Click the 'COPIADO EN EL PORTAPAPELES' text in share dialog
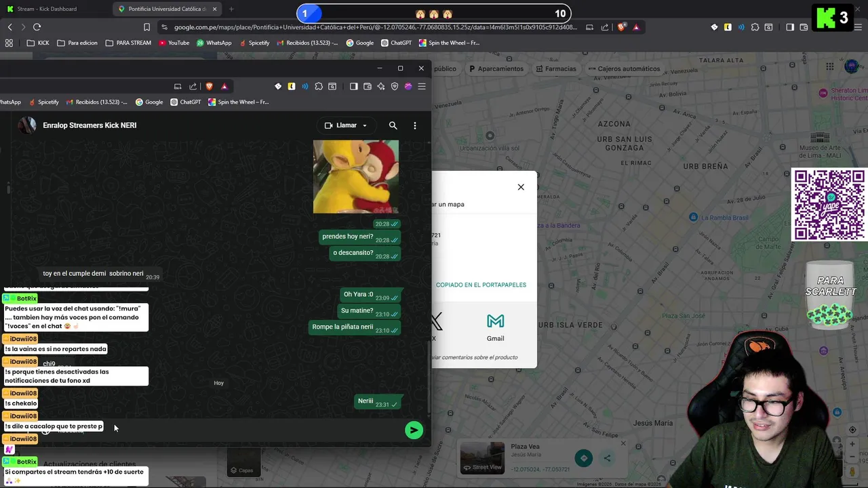 tap(481, 285)
